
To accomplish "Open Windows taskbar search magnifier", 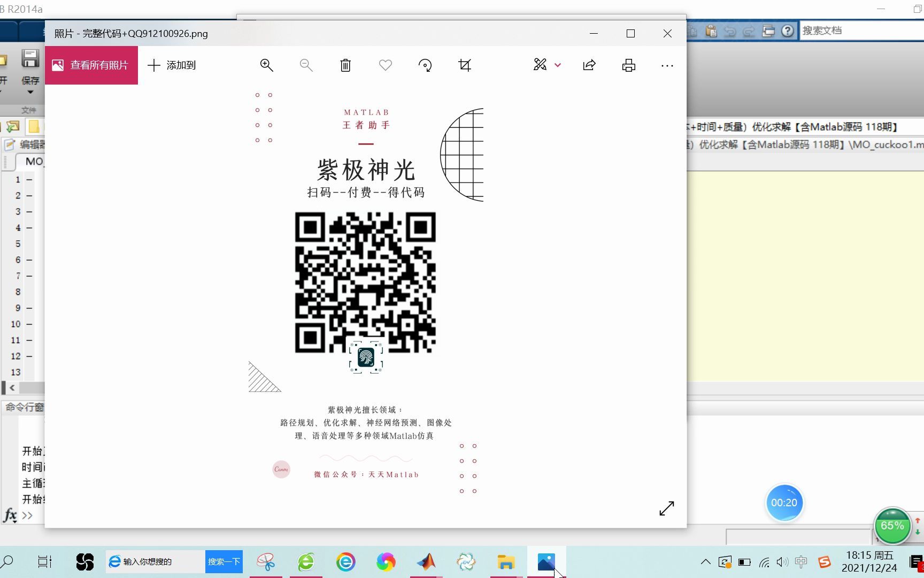I will [x=7, y=561].
